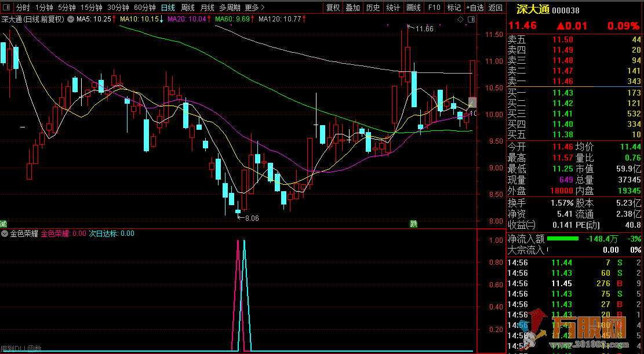The image size is (644, 354).
Task: Open the 历史 history button
Action: [x=373, y=8]
